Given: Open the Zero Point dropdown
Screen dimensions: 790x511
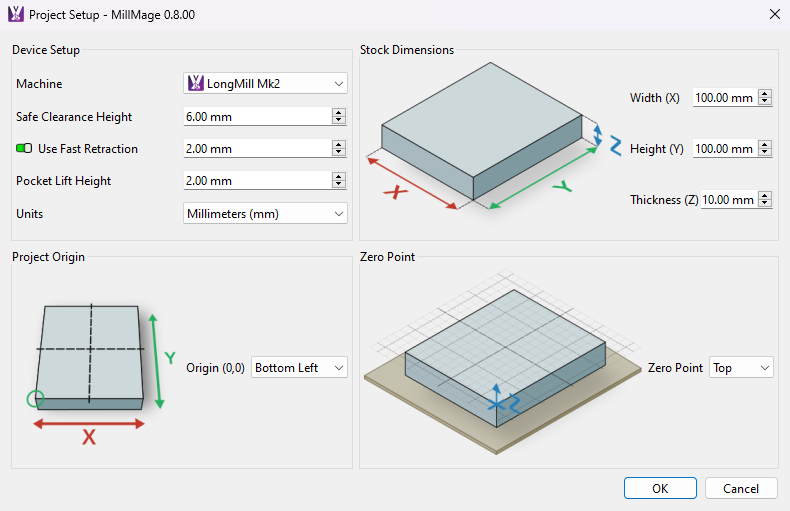Looking at the screenshot, I should pyautogui.click(x=741, y=368).
